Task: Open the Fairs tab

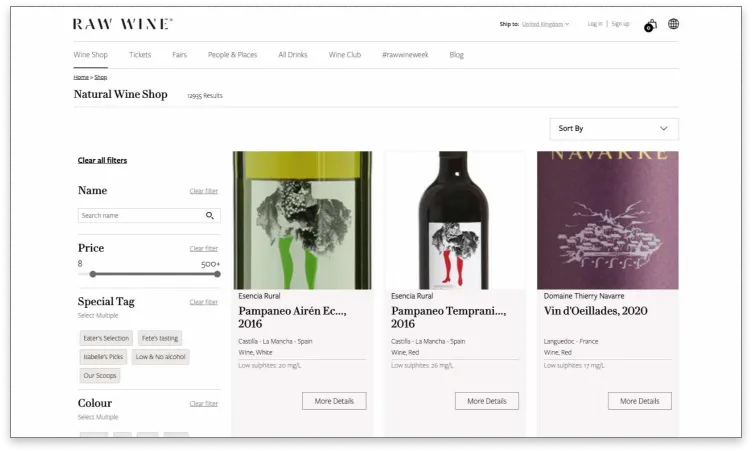Action: pyautogui.click(x=179, y=55)
